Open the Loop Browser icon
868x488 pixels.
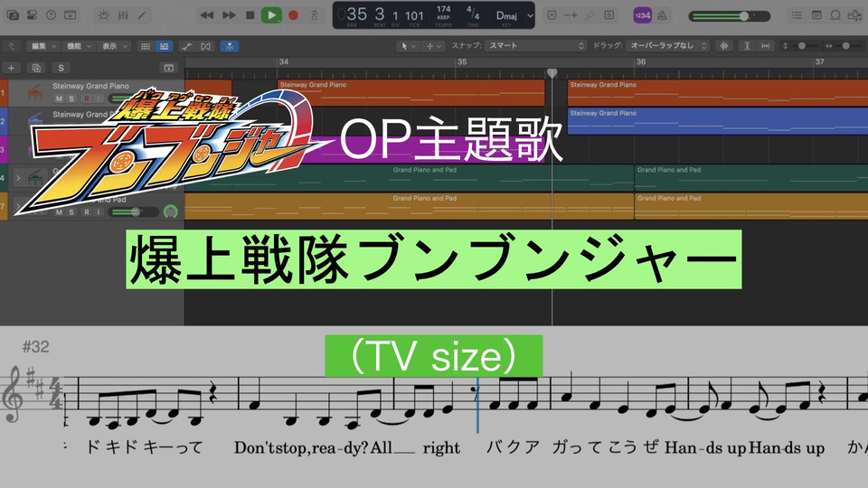click(x=835, y=15)
